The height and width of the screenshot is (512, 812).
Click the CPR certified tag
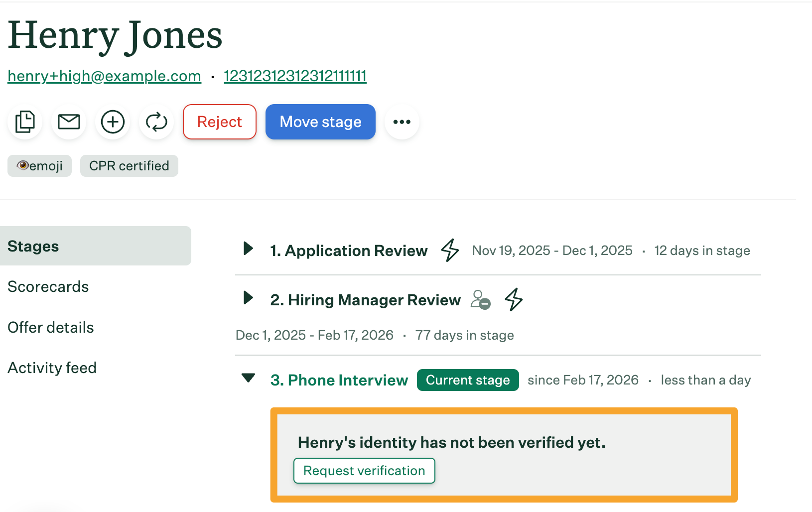tap(129, 166)
